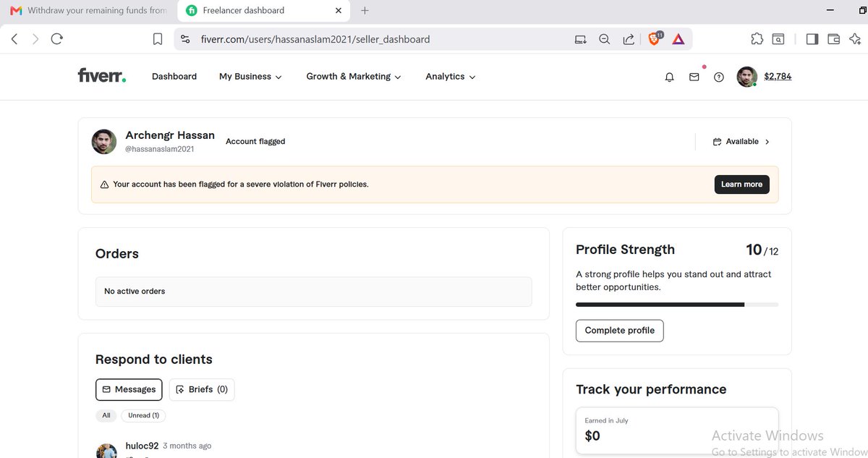Reload the page with the refresh icon
This screenshot has width=868, height=458.
pyautogui.click(x=56, y=39)
